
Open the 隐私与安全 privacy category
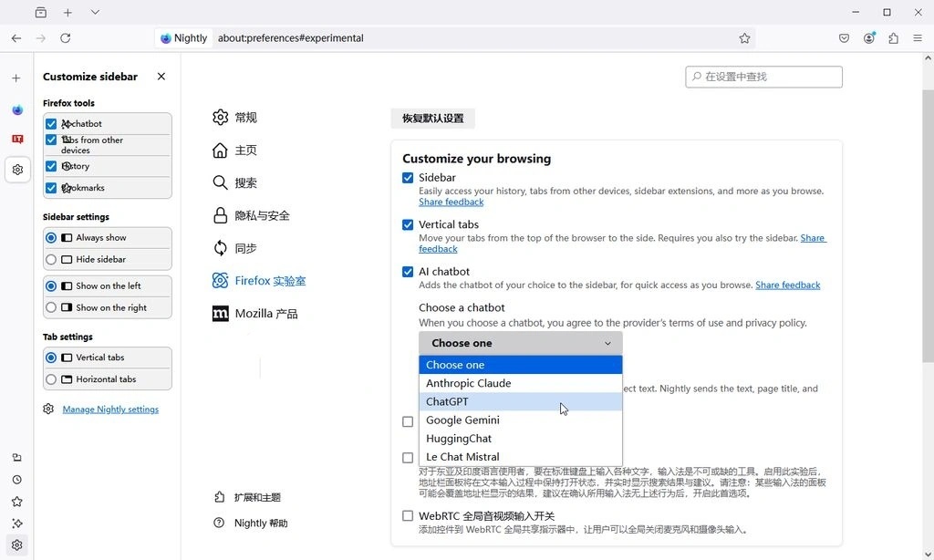[x=251, y=215]
